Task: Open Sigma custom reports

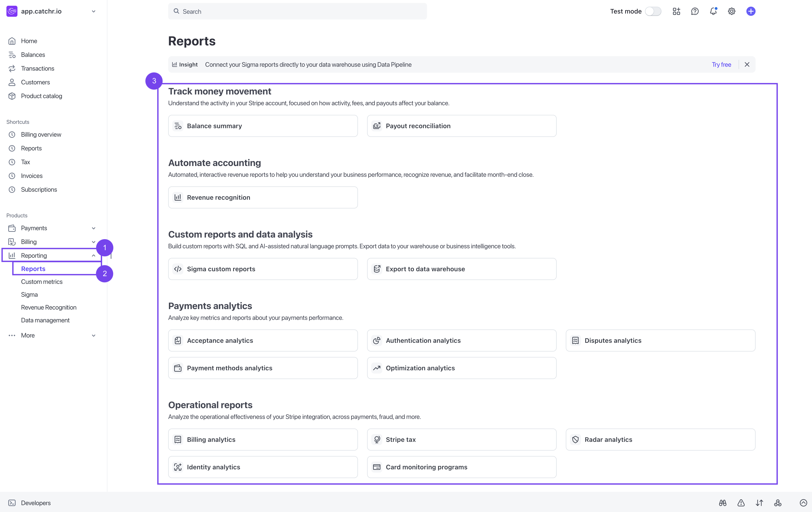Action: point(263,269)
